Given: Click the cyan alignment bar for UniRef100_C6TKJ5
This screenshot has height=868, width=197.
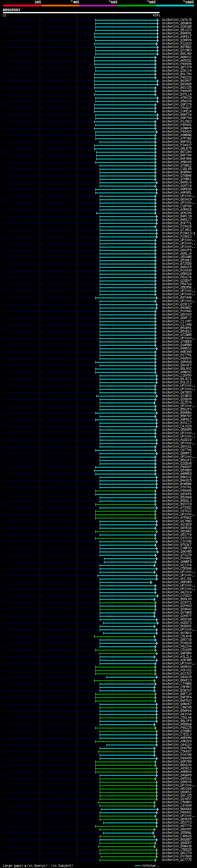Looking at the screenshot, I should [127, 20].
